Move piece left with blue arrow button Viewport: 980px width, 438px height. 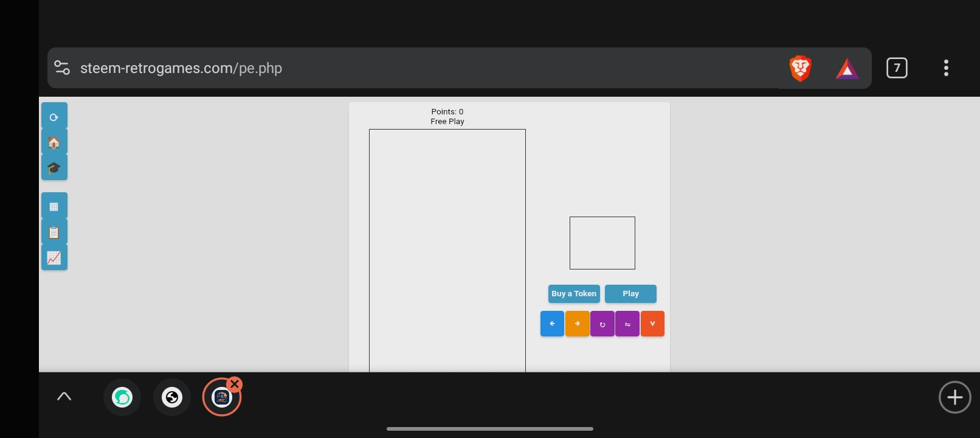pyautogui.click(x=552, y=324)
